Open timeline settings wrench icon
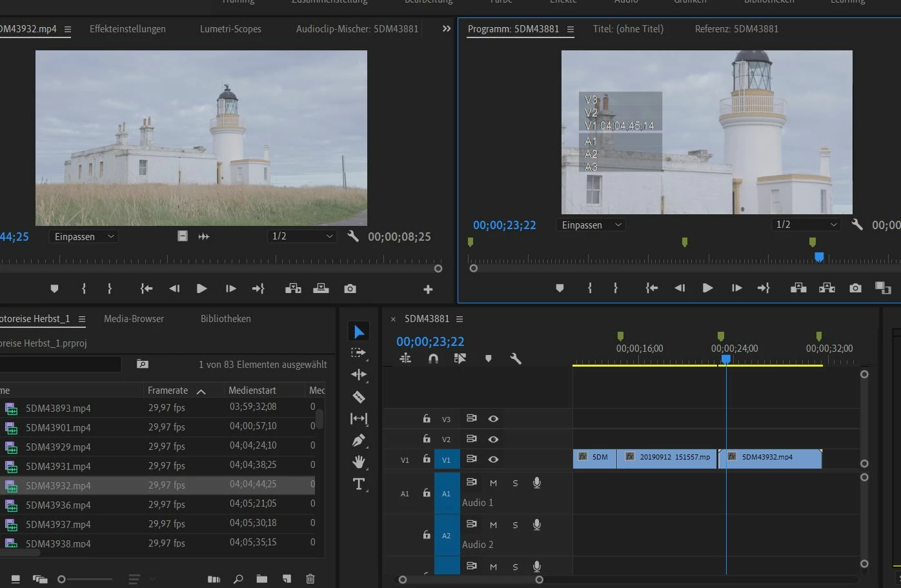This screenshot has width=901, height=588. pyautogui.click(x=516, y=358)
